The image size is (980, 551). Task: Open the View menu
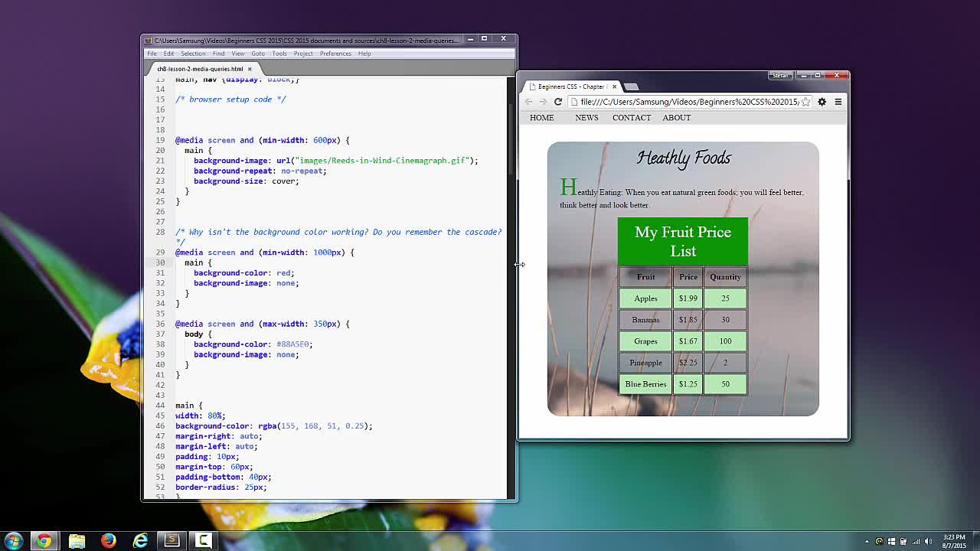pos(238,54)
